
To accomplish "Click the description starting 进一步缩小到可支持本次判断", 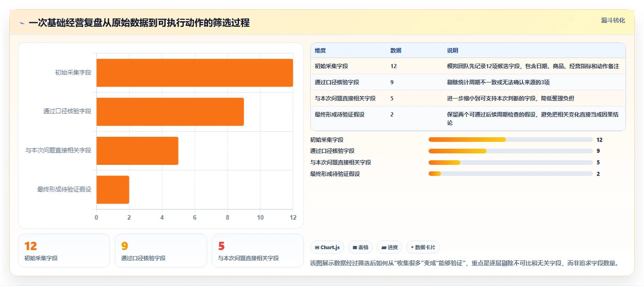I will click(x=511, y=99).
